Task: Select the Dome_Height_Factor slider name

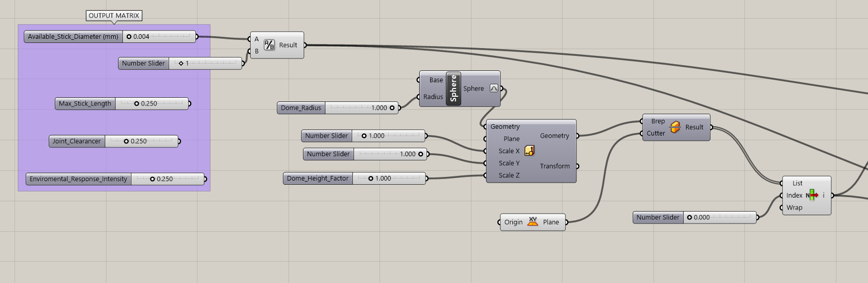Action: tap(318, 178)
